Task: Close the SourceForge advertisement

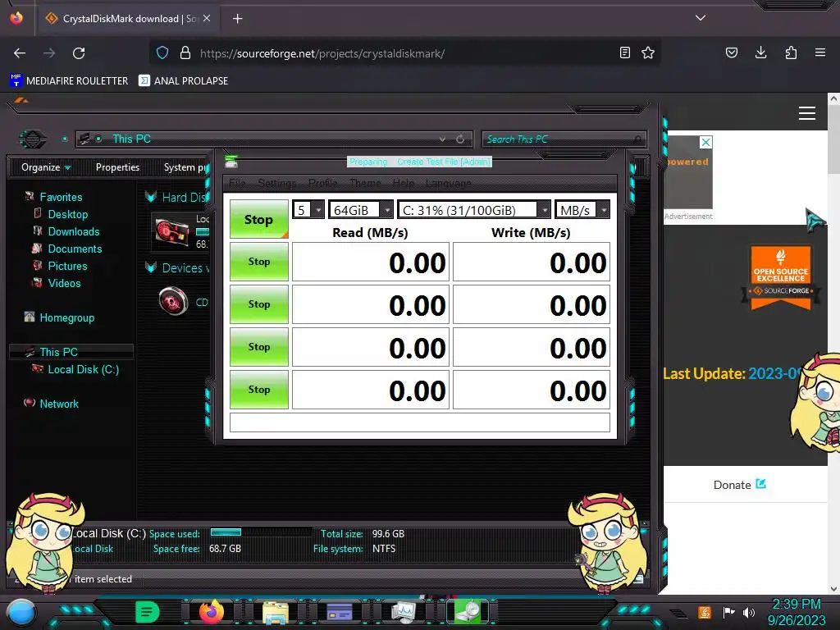Action: point(706,142)
